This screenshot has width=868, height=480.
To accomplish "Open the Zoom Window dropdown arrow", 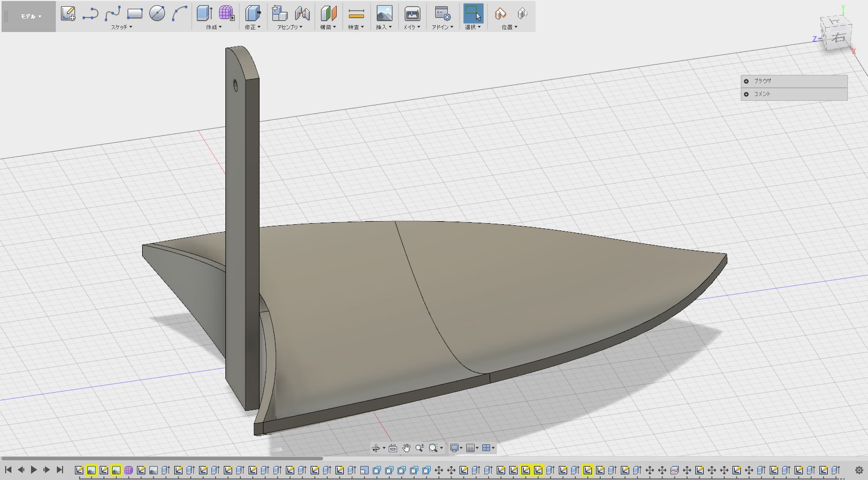I will coord(441,448).
